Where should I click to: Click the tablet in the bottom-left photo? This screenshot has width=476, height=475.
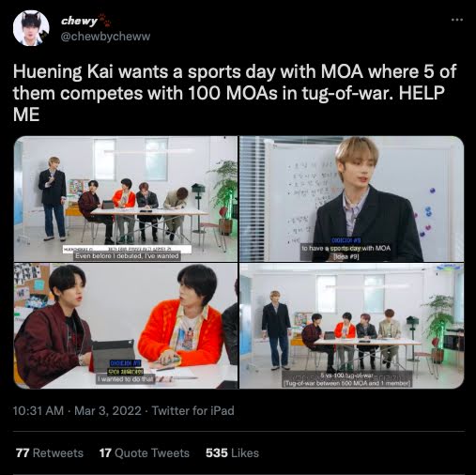(113, 354)
